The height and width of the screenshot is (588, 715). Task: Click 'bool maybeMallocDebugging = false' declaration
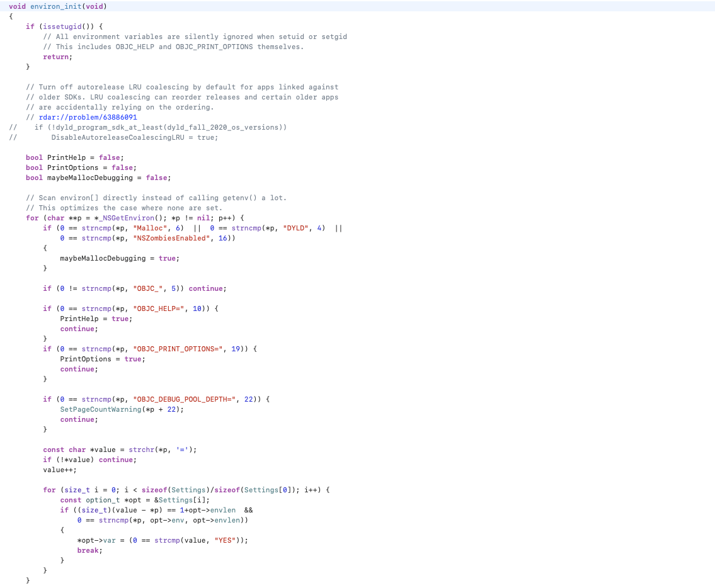coord(98,178)
